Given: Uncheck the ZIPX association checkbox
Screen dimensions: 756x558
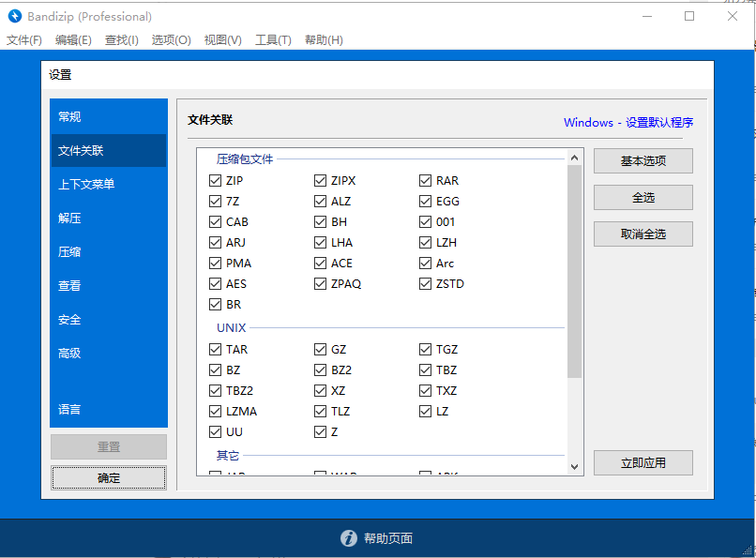Looking at the screenshot, I should click(x=320, y=181).
